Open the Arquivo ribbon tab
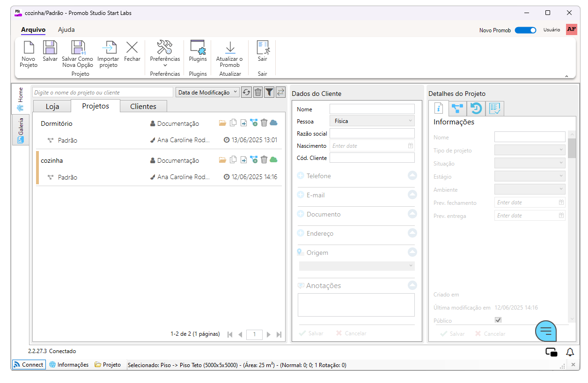This screenshot has height=383, width=588. coord(33,30)
